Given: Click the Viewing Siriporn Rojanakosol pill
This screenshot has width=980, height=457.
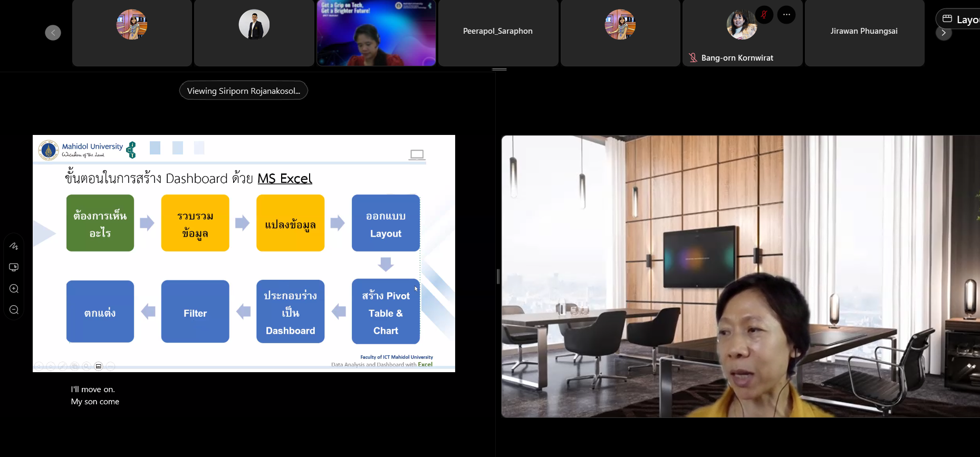Looking at the screenshot, I should 243,91.
